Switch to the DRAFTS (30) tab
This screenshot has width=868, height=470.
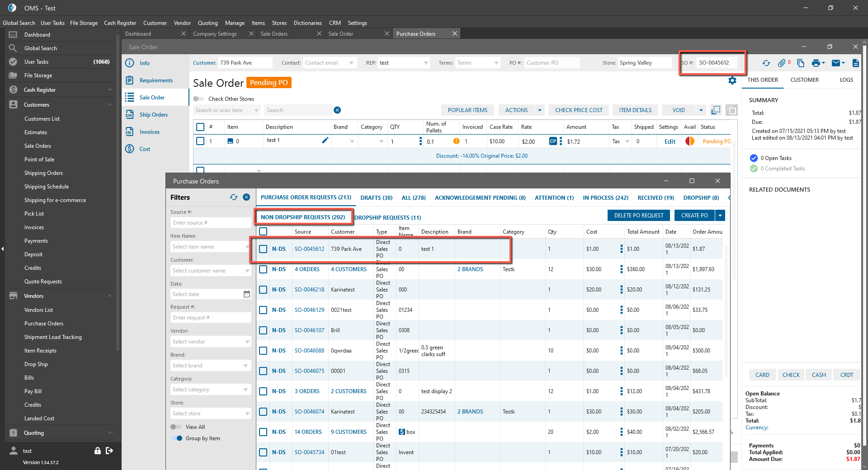point(376,198)
